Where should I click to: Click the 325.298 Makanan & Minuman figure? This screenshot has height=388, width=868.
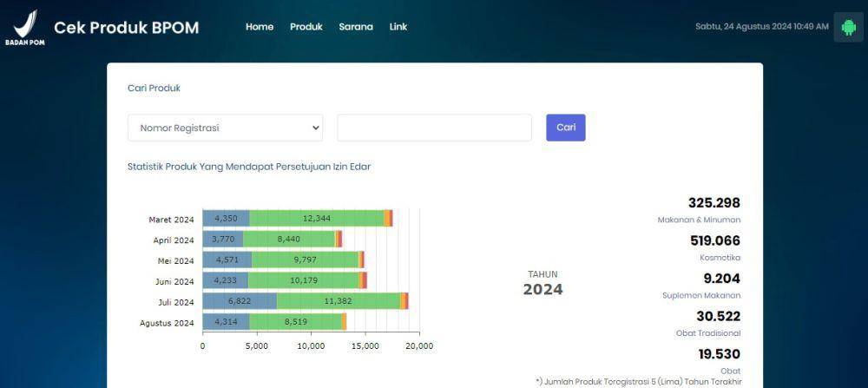714,202
